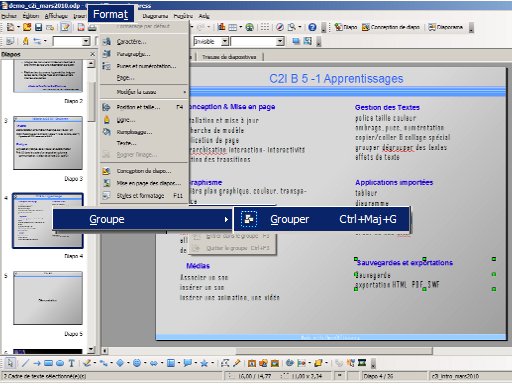Open the Invisible line style dropdown
This screenshot has height=384, width=512.
coord(225,41)
